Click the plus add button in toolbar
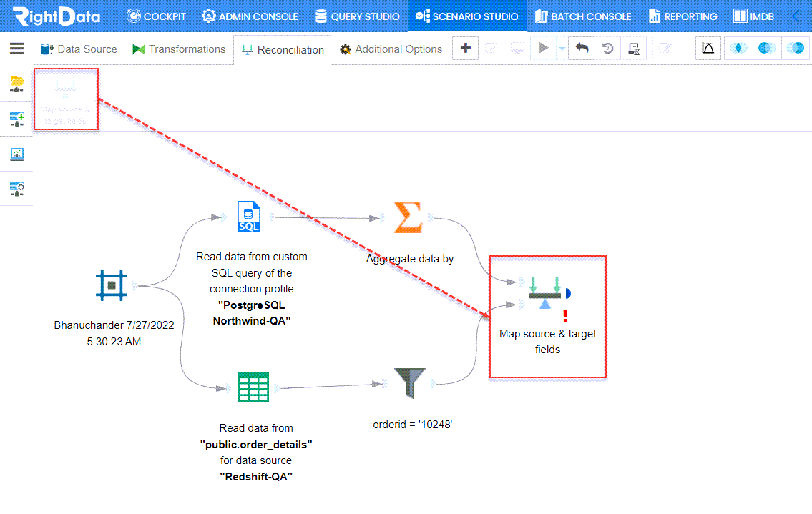812x514 pixels. 465,49
